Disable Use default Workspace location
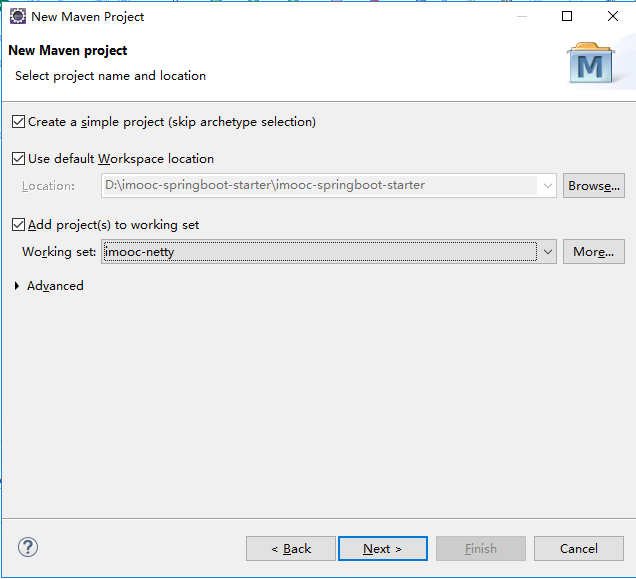Viewport: 636px width, 579px height. (x=18, y=158)
